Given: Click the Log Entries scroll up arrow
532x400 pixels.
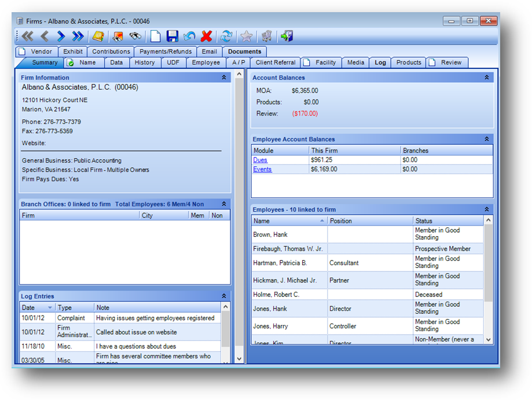Looking at the screenshot, I should coord(225,307).
